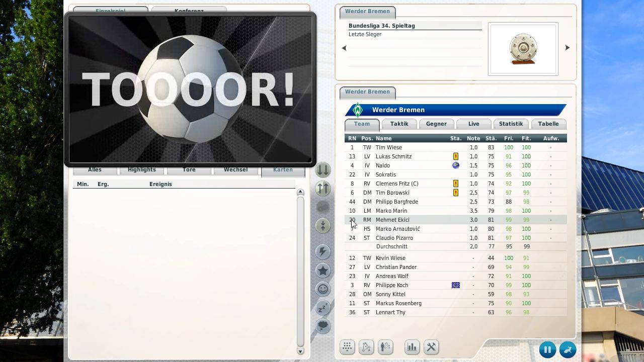The image size is (644, 362).
Task: Select player Sokratis row
Action: [x=456, y=174]
